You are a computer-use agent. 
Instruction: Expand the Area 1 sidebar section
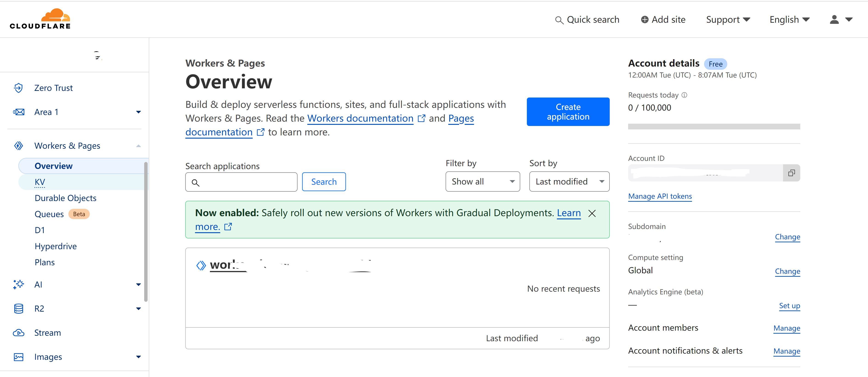(x=138, y=112)
